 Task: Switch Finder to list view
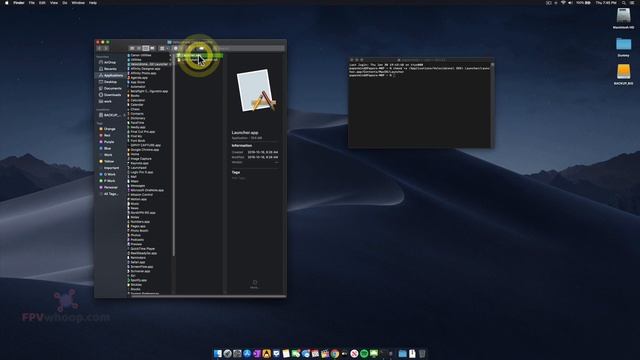pyautogui.click(x=139, y=48)
